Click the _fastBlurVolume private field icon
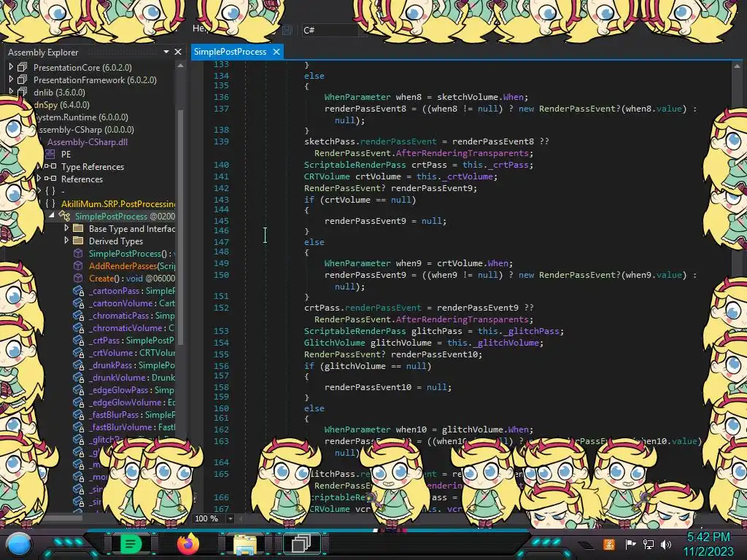The height and width of the screenshot is (560, 747). (x=79, y=427)
